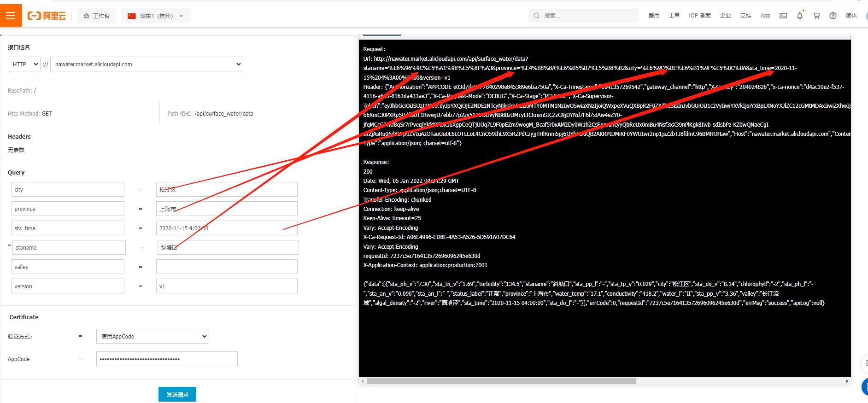Open the 工单 menu
Image resolution: width=868 pixels, height=403 pixels.
tap(674, 16)
